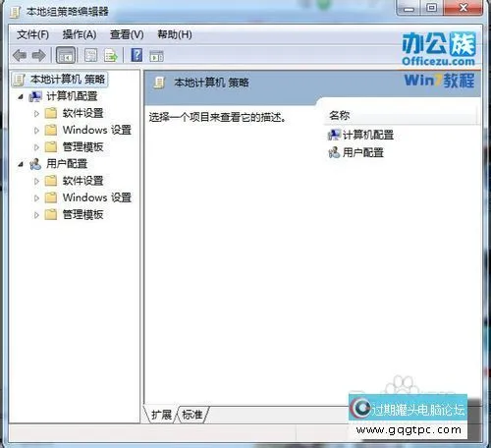
Task: Collapse the 用户配置 tree node
Action: (x=21, y=164)
